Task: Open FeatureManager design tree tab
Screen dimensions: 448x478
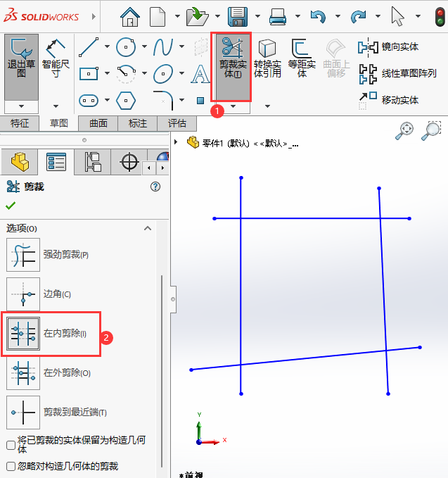Action: pos(20,162)
